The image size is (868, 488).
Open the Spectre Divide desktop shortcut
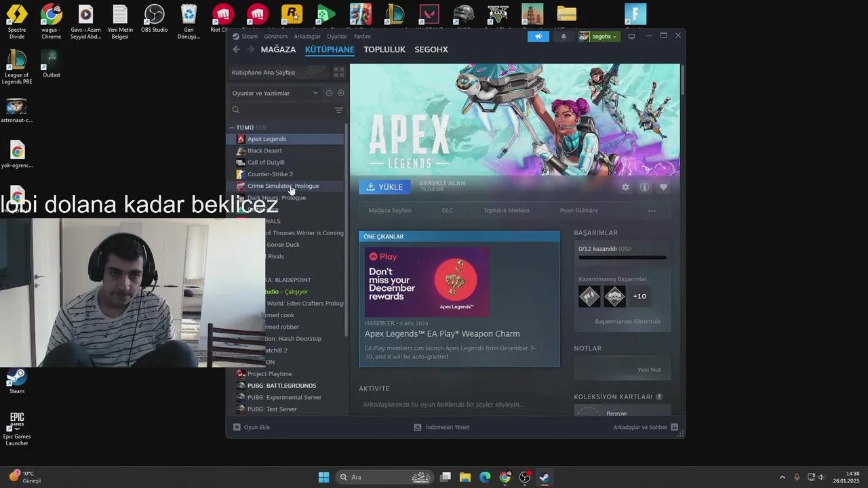click(x=17, y=22)
